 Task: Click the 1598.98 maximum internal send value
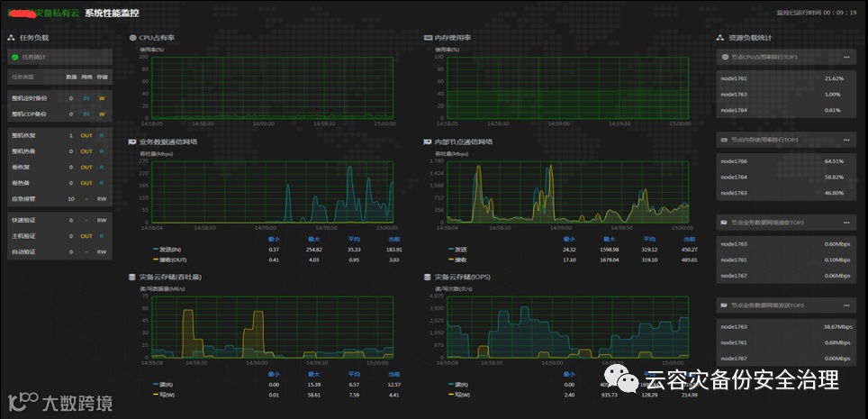point(610,250)
